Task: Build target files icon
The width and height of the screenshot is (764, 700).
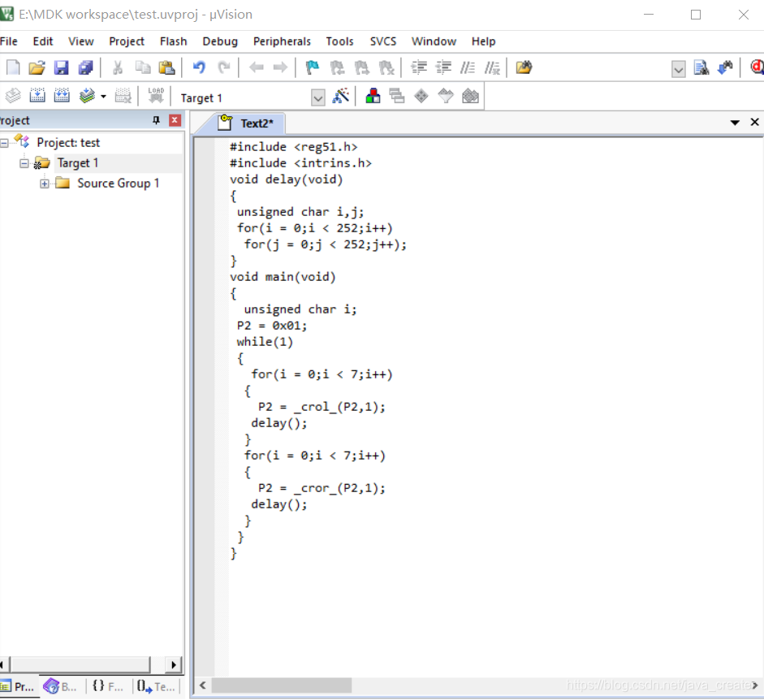Action: (x=37, y=96)
